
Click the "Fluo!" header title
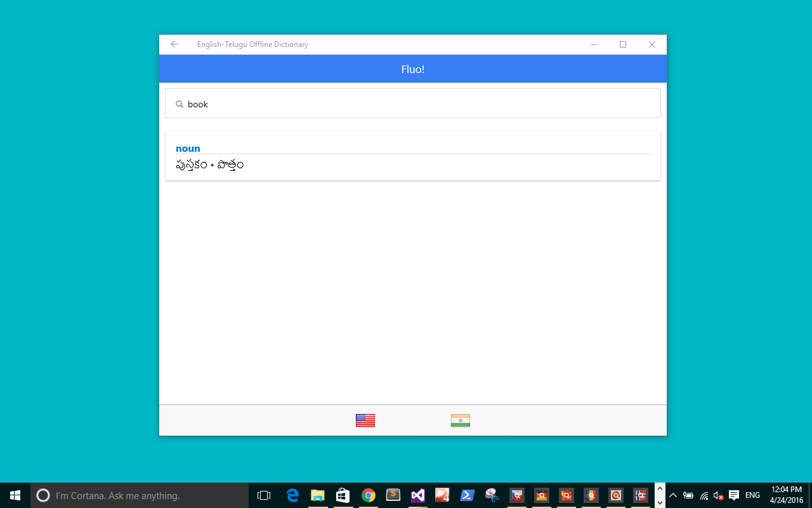[413, 69]
